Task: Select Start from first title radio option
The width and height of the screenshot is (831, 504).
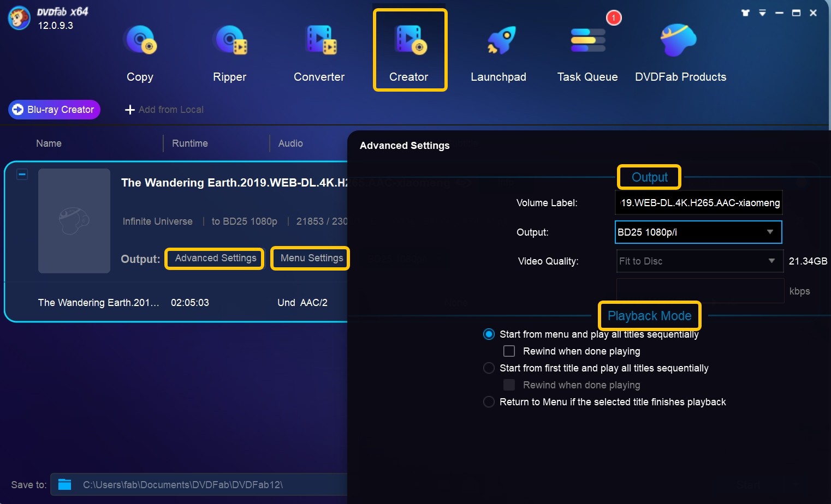Action: point(489,368)
